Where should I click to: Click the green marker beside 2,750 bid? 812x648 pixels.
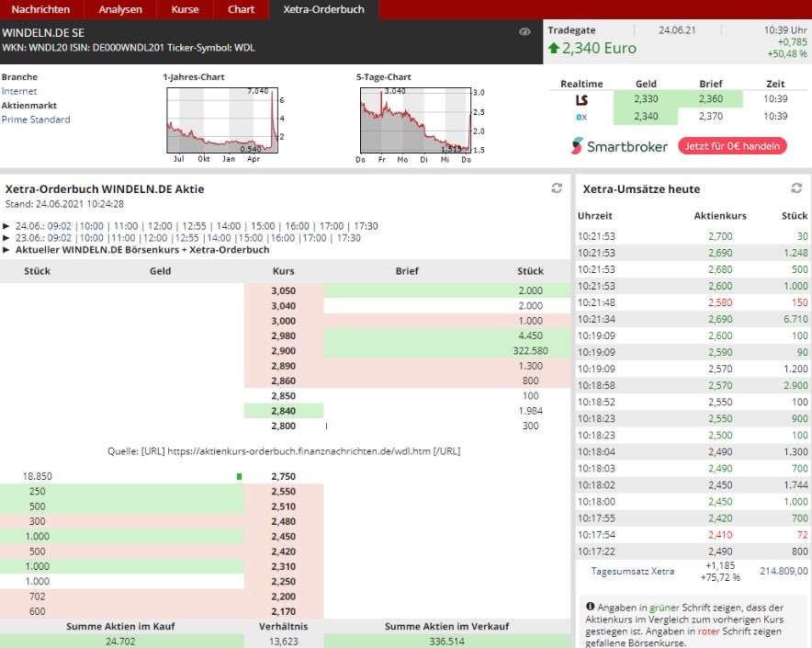[239, 476]
